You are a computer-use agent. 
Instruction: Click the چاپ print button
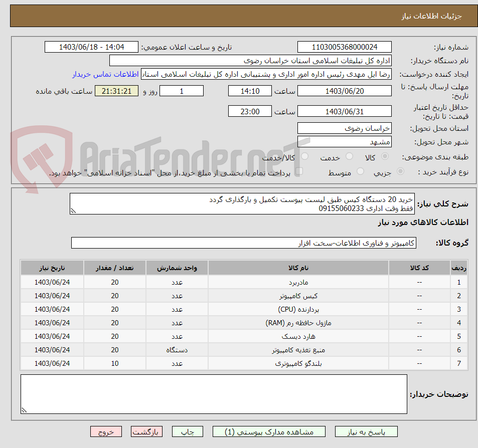(x=188, y=432)
